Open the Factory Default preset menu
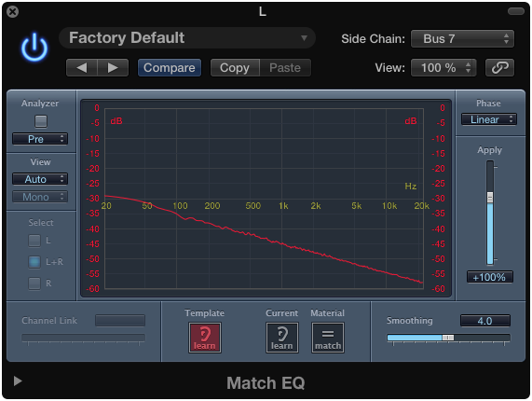This screenshot has height=401, width=532. click(187, 37)
